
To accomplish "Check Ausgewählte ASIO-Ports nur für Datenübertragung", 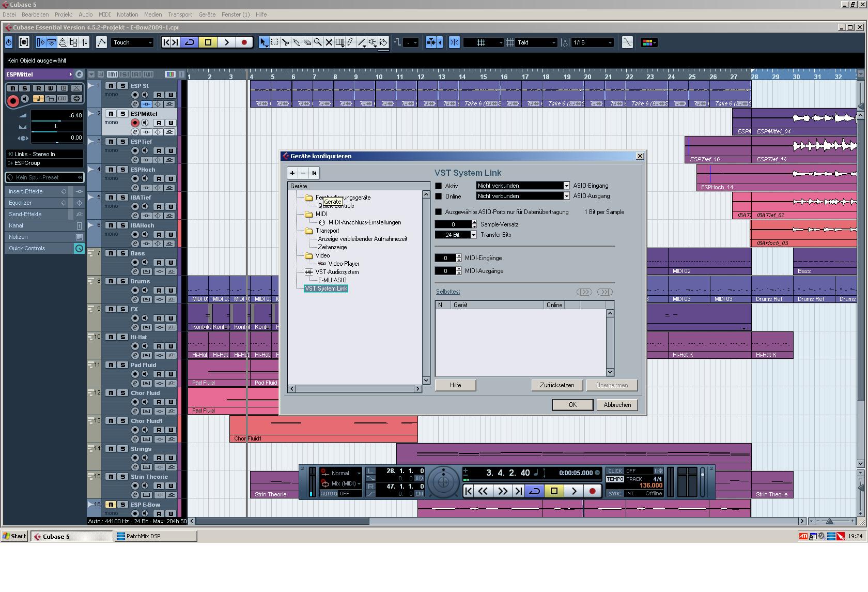I will click(x=439, y=212).
